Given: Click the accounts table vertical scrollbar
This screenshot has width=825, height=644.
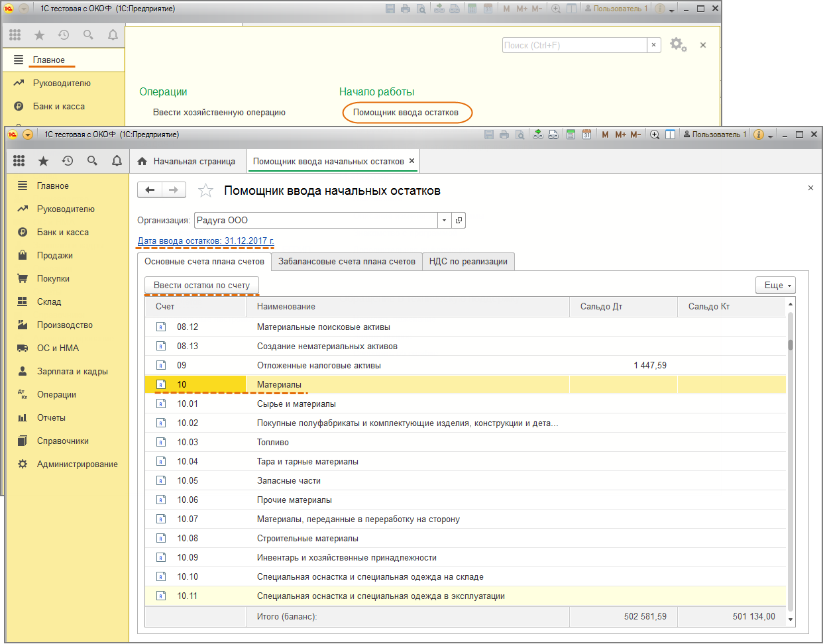Looking at the screenshot, I should [x=790, y=464].
